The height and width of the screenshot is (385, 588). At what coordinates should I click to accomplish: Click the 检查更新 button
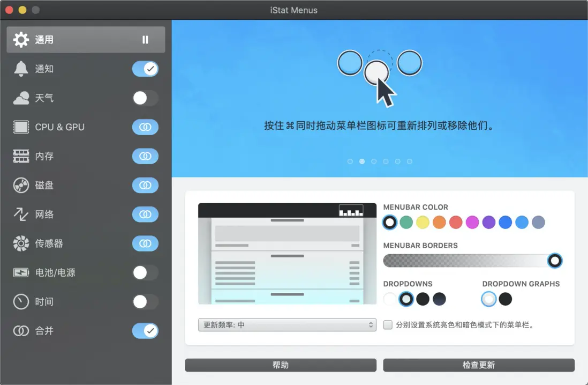(x=479, y=365)
